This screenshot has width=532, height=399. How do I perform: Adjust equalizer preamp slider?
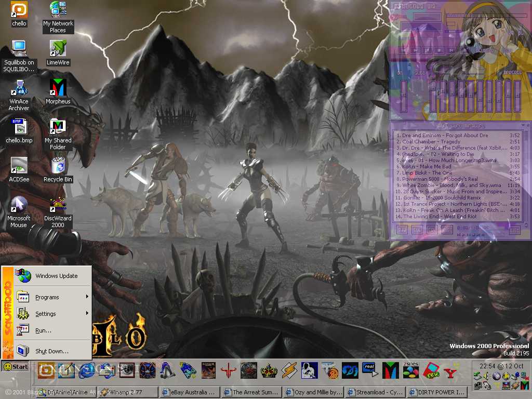(403, 96)
